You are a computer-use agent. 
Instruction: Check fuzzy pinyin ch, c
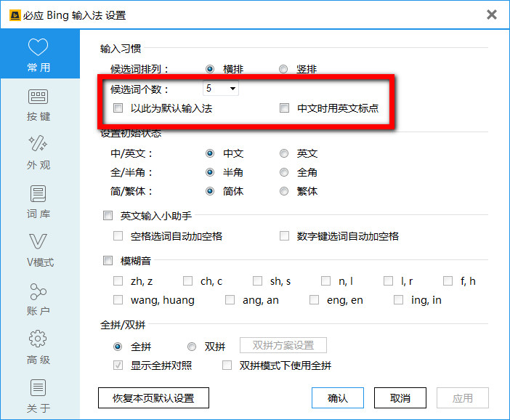[187, 280]
